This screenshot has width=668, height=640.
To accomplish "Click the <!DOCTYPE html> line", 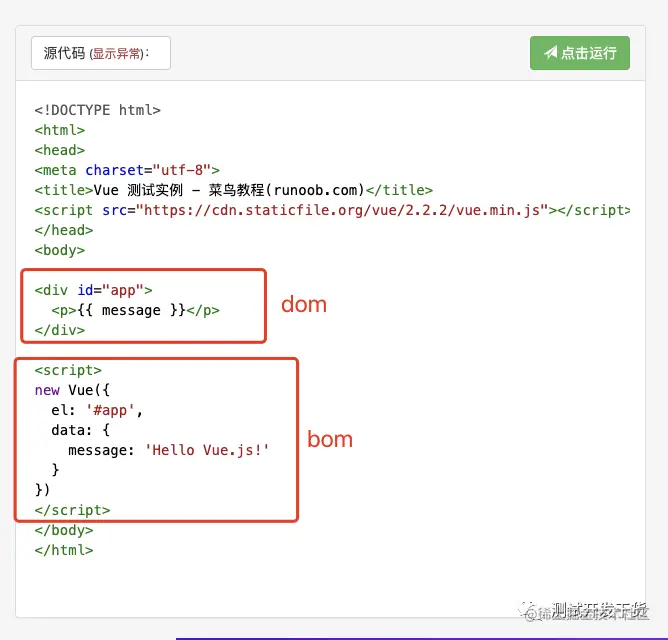I will pos(98,110).
